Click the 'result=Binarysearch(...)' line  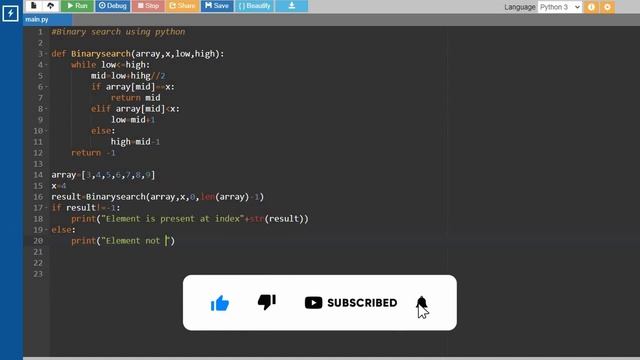point(158,197)
